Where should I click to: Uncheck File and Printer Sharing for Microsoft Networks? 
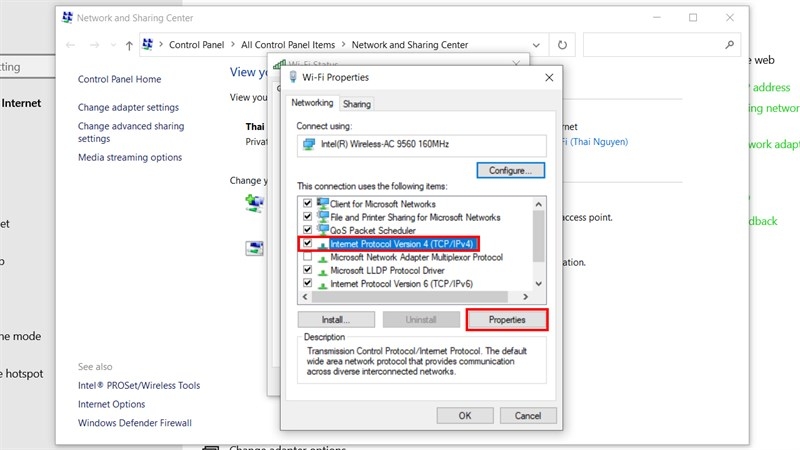[308, 217]
